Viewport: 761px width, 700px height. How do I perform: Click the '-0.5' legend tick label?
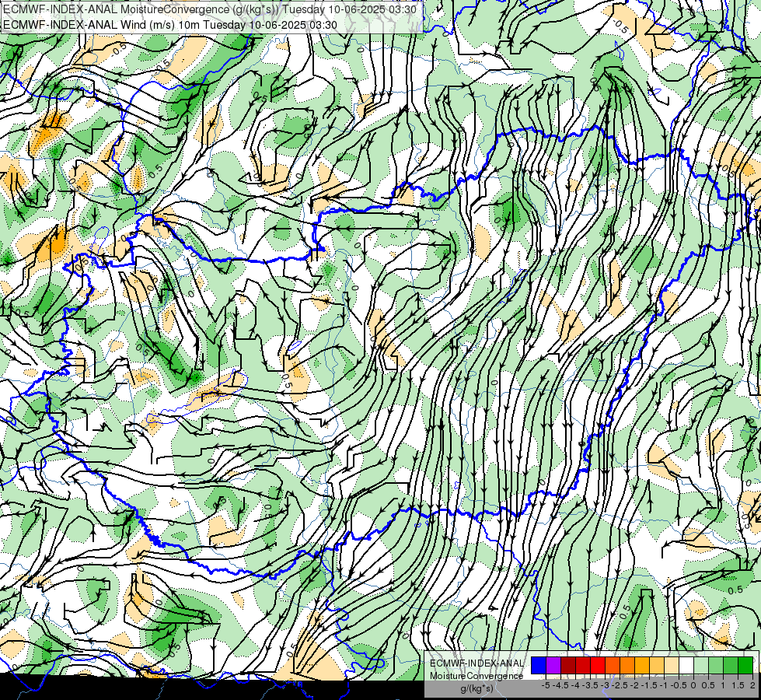point(679,685)
